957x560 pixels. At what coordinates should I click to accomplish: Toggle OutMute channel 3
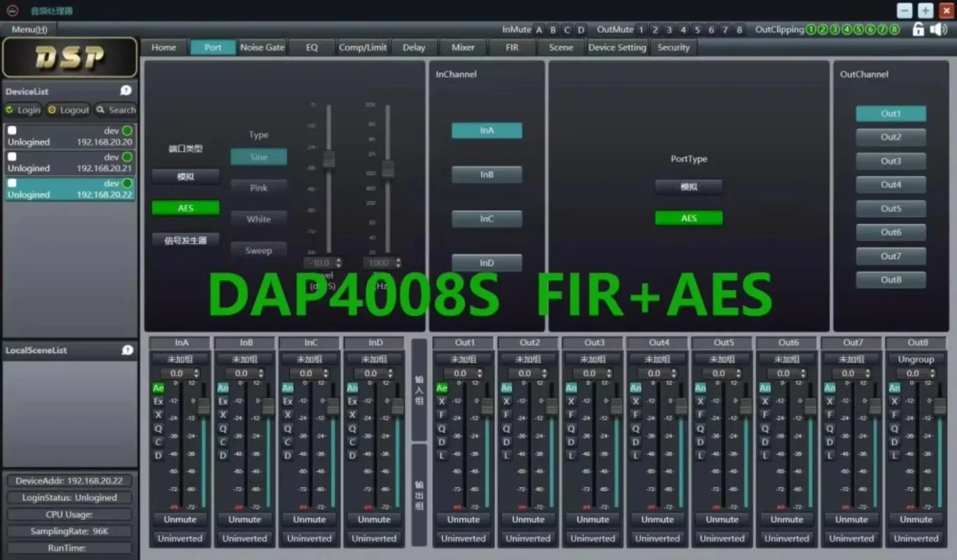pos(669,29)
